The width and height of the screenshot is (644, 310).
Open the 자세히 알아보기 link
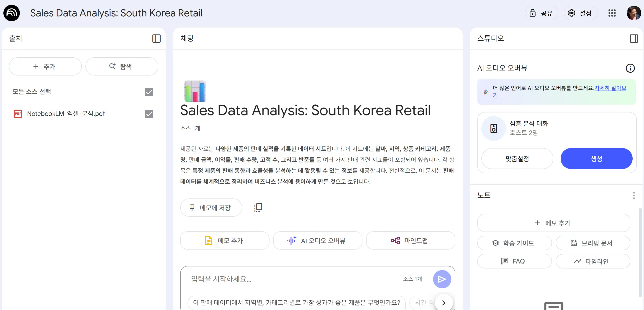pyautogui.click(x=610, y=88)
